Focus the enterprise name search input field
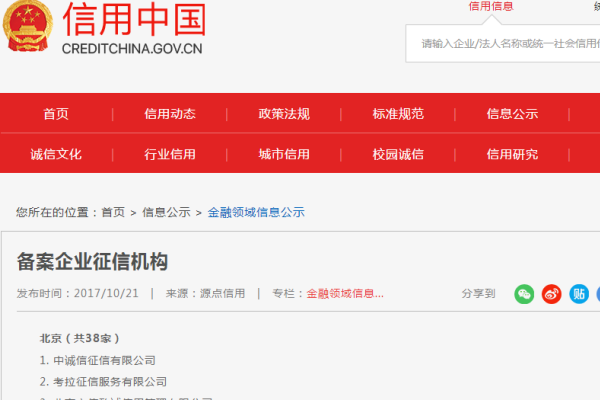600x400 pixels. coord(503,44)
